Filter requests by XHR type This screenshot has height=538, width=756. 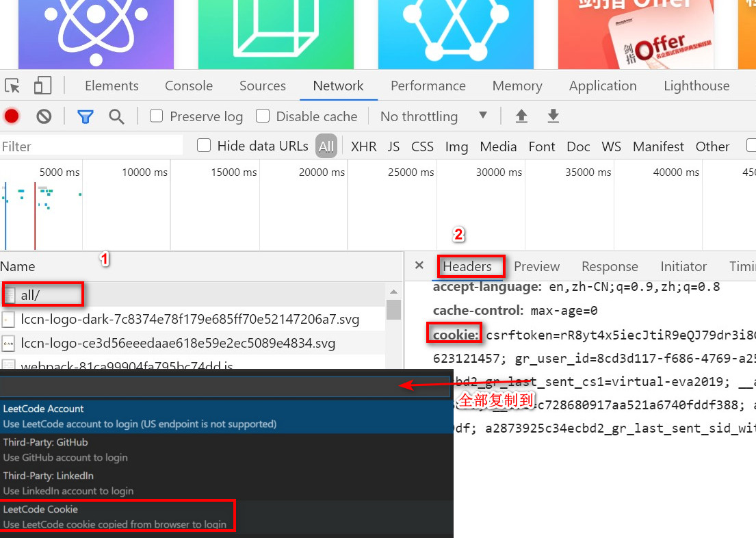(363, 146)
